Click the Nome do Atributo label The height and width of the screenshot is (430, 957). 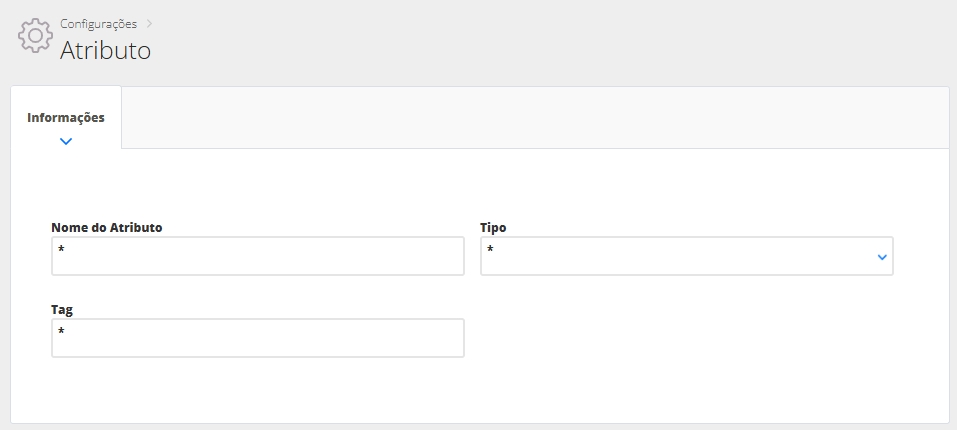pyautogui.click(x=107, y=227)
